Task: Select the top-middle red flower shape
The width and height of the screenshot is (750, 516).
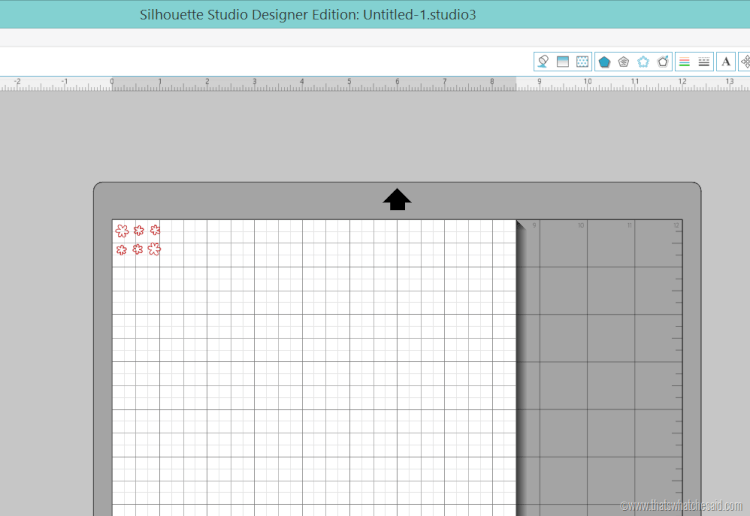Action: coord(139,231)
